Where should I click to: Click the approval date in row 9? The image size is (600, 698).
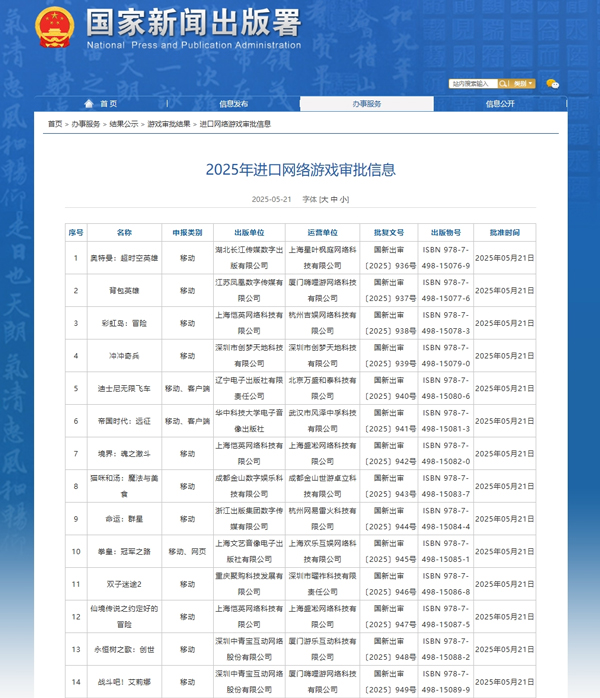pos(505,519)
